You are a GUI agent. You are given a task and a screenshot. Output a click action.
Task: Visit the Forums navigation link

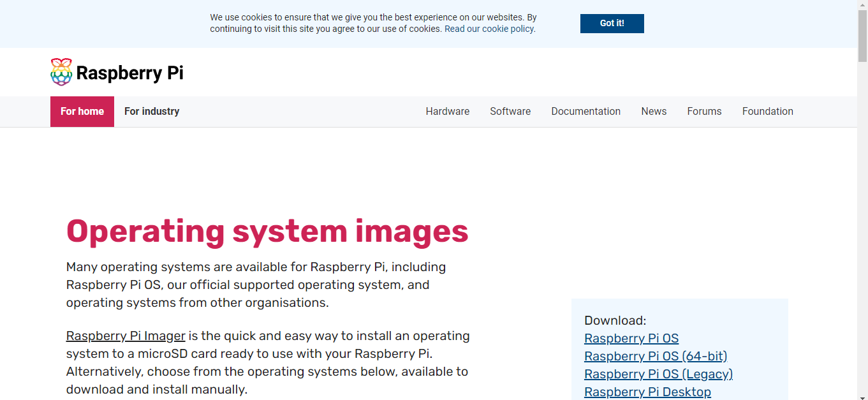[704, 112]
